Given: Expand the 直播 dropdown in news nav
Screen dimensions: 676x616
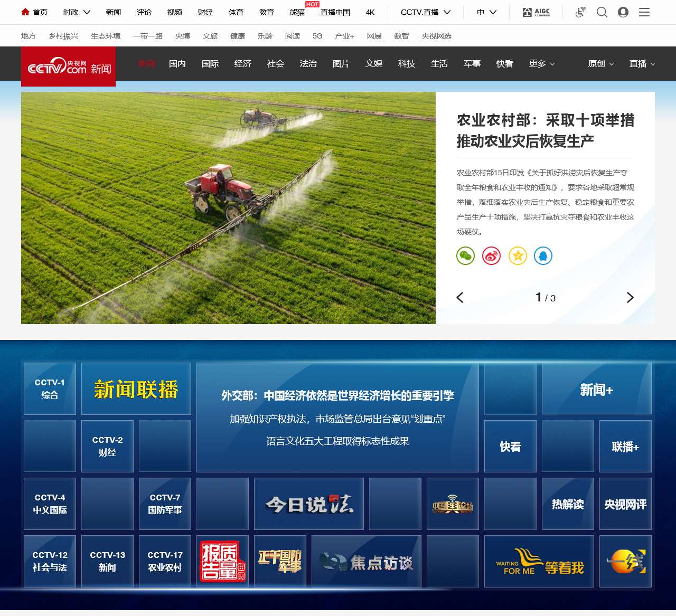Looking at the screenshot, I should (642, 64).
